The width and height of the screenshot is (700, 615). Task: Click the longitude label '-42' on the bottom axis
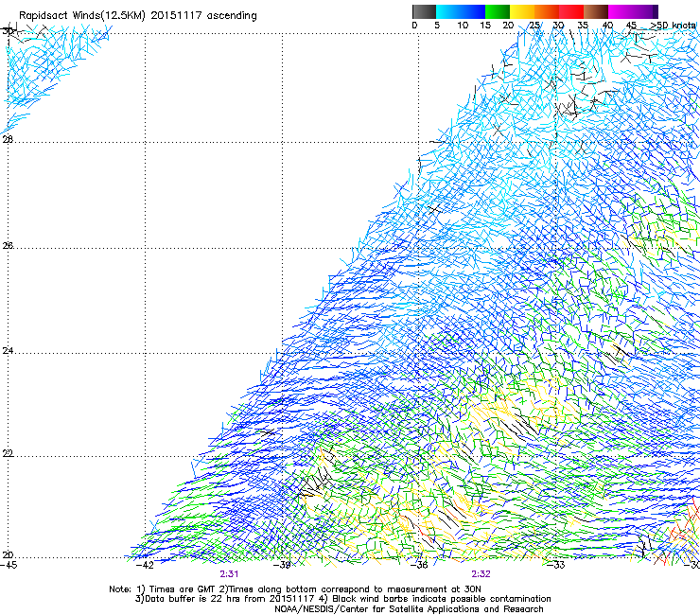145,566
